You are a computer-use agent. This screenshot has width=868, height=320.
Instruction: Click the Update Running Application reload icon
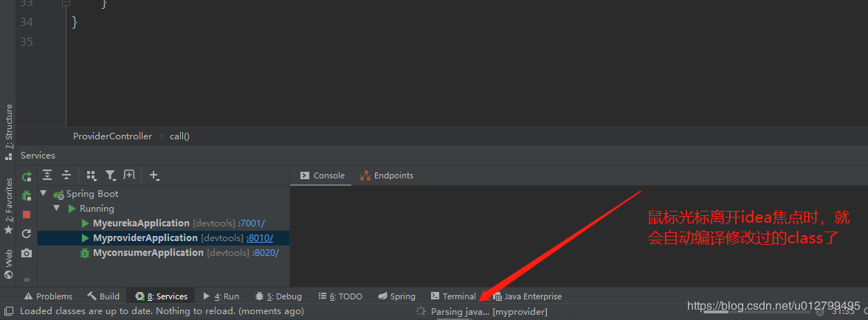coord(27,233)
